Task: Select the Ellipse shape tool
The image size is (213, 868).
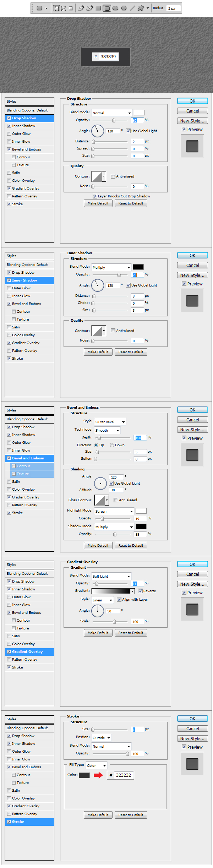Action: click(x=115, y=8)
